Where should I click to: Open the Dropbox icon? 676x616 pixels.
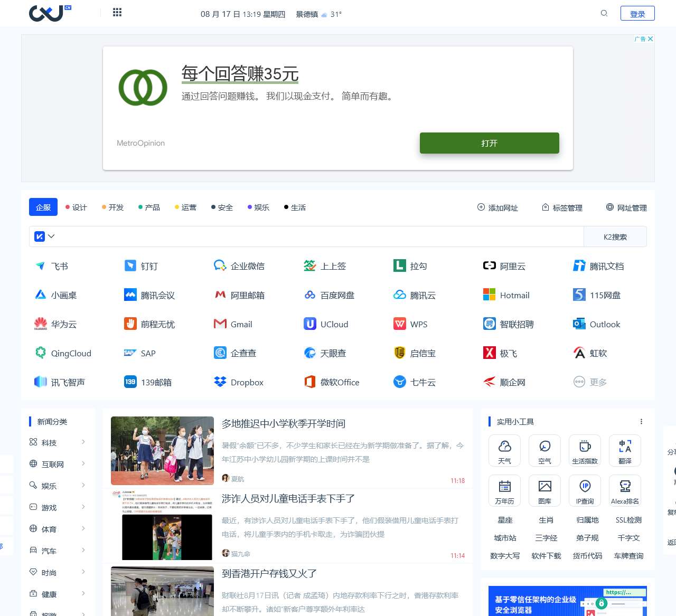(220, 382)
